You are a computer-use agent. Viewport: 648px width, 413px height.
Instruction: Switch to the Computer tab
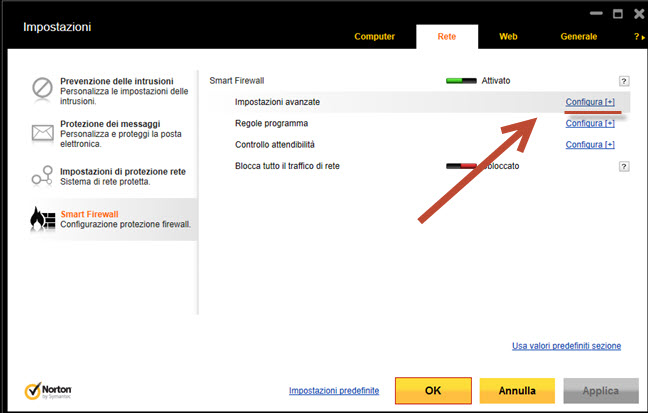click(x=374, y=36)
